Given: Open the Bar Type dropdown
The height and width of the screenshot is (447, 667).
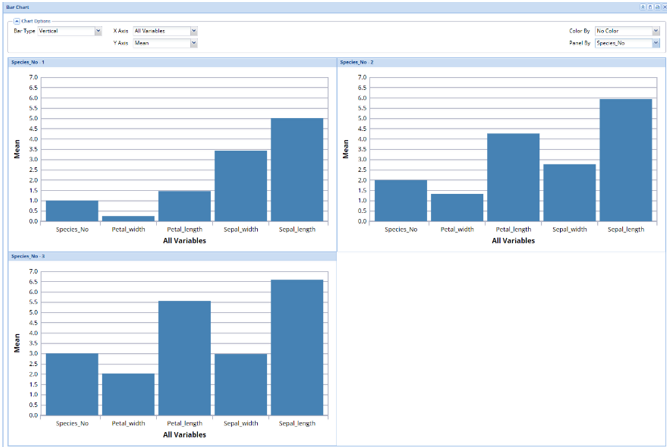Looking at the screenshot, I should (x=98, y=31).
